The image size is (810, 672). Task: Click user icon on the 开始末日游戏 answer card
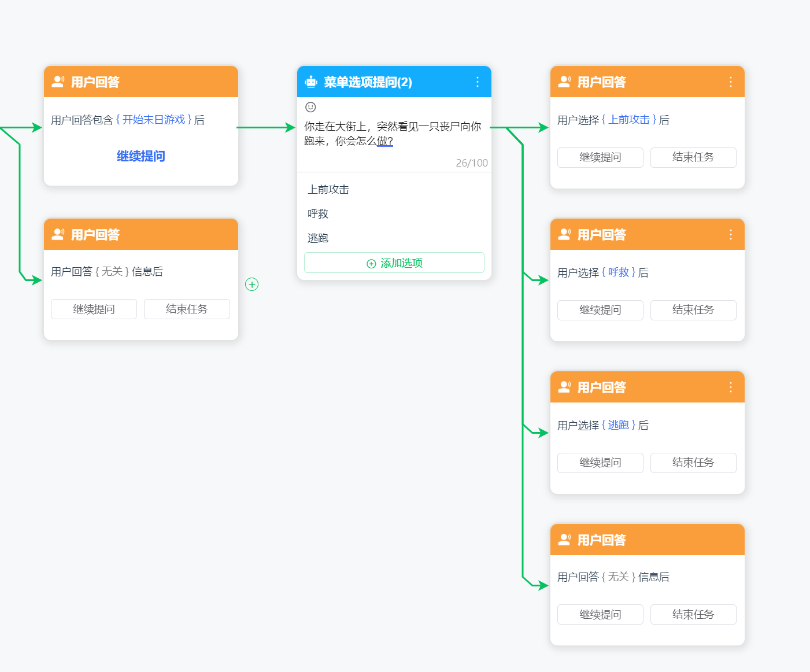pyautogui.click(x=58, y=82)
